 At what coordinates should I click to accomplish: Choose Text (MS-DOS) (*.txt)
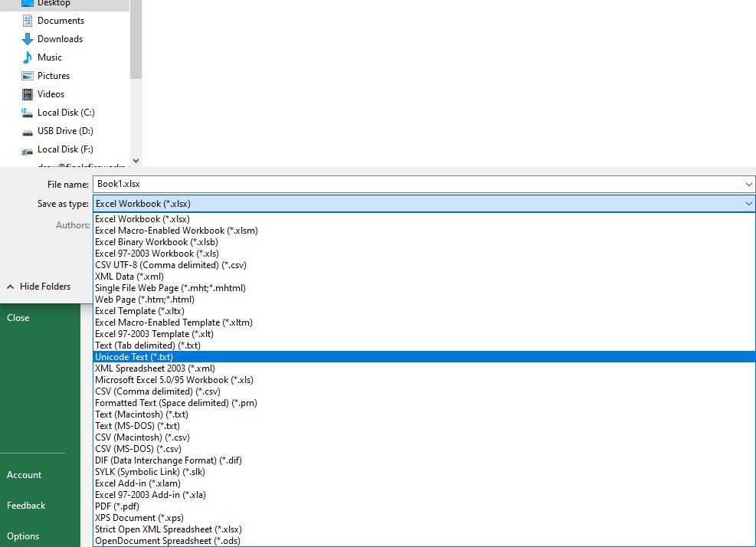(424, 426)
